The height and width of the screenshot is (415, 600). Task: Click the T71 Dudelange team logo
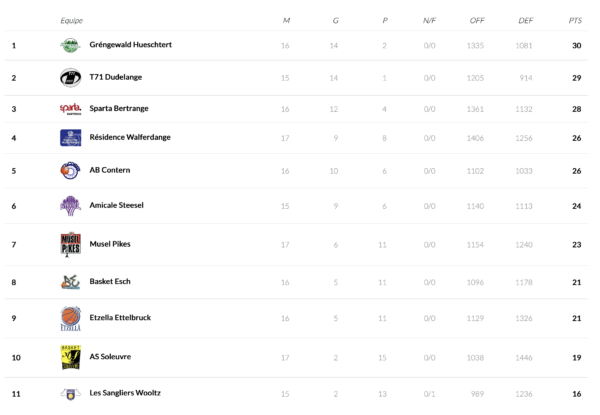(x=70, y=77)
